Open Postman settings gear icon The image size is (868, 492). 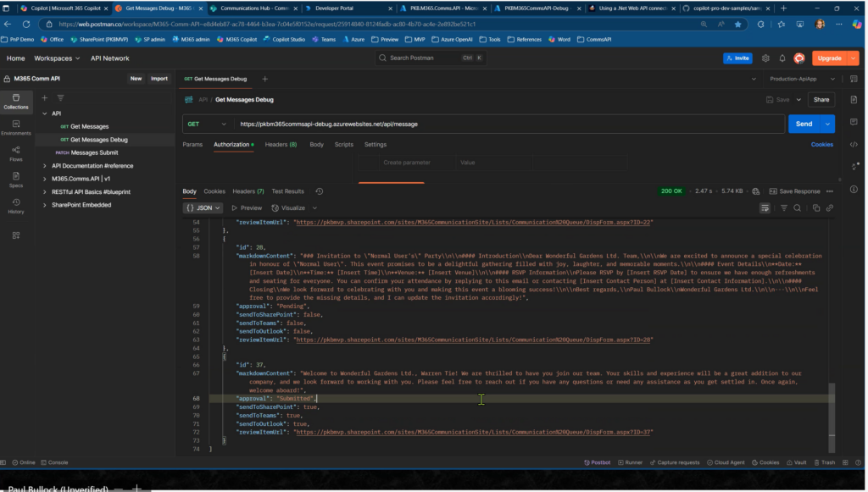(765, 58)
